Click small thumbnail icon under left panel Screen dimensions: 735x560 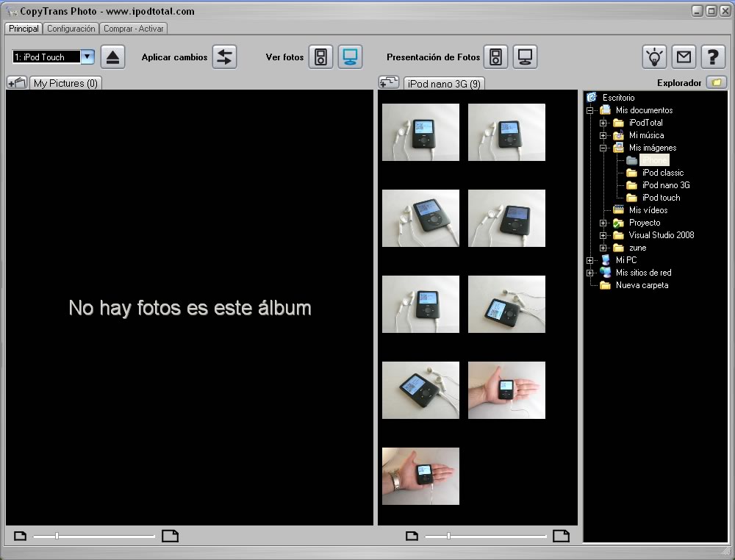click(x=20, y=536)
